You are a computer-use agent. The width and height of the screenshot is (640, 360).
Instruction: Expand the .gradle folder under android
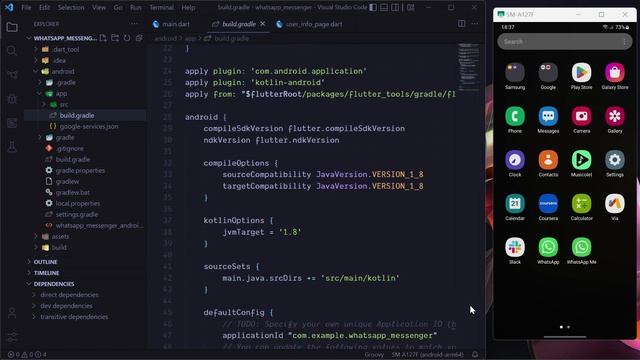coord(85,82)
